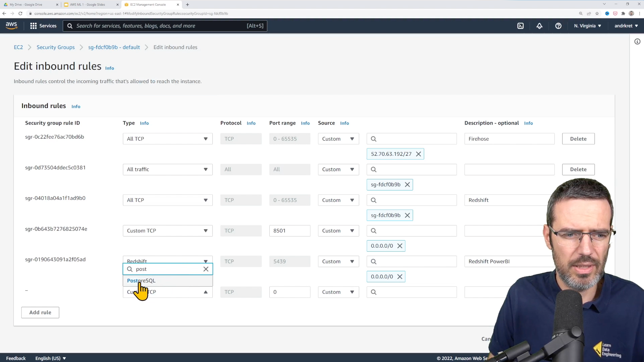Image resolution: width=644 pixels, height=362 pixels.
Task: Open the CloudShell terminal icon
Action: pos(520,26)
